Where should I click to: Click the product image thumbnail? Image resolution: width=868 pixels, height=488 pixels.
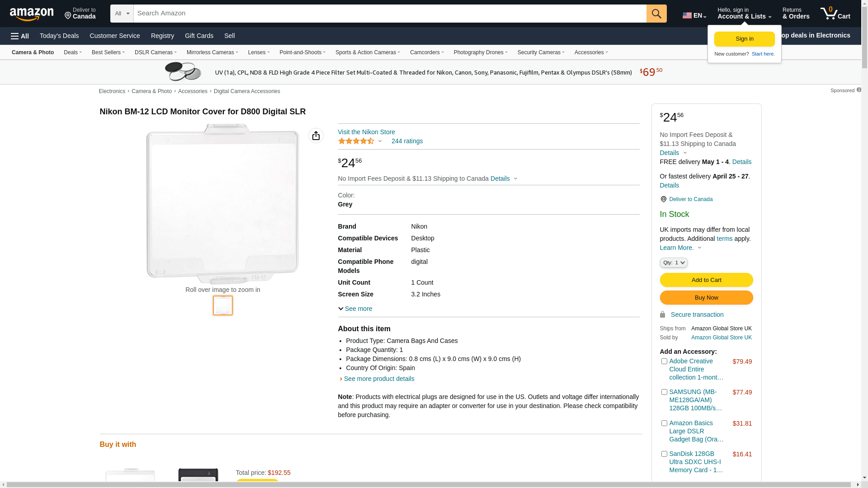223,305
